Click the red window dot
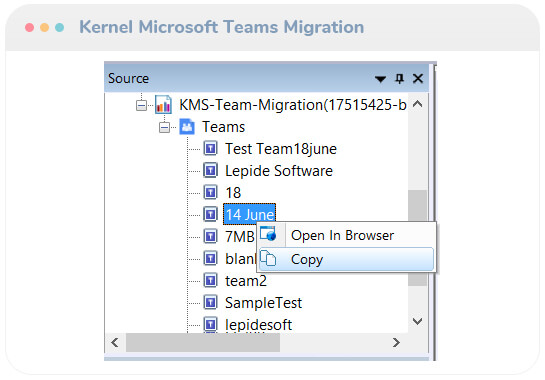This screenshot has height=380, width=545. pos(30,27)
